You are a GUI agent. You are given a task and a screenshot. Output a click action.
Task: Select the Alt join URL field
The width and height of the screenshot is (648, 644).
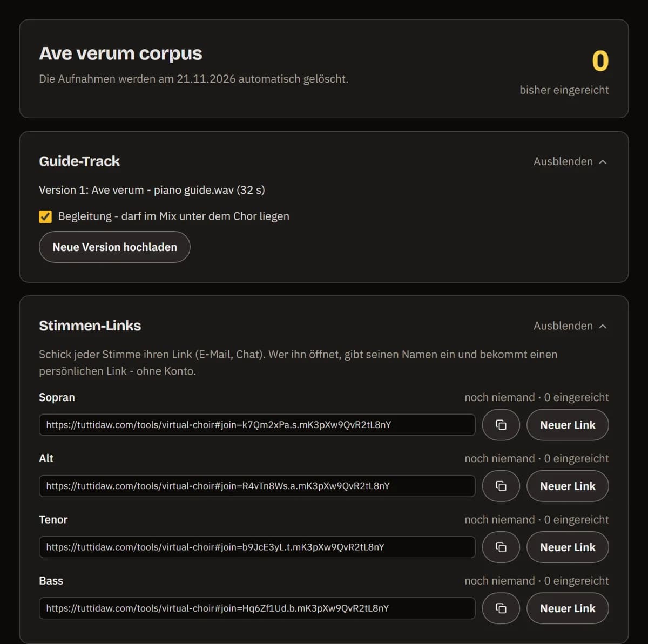tap(257, 486)
